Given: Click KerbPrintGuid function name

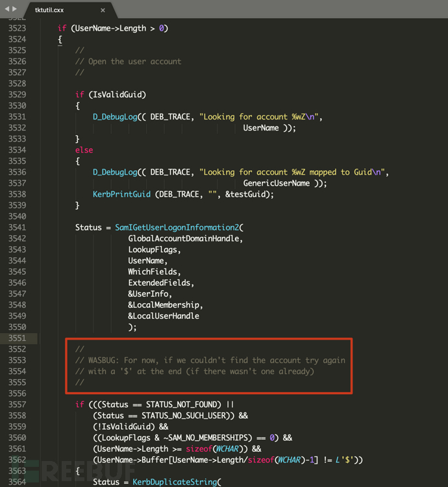Looking at the screenshot, I should (121, 194).
